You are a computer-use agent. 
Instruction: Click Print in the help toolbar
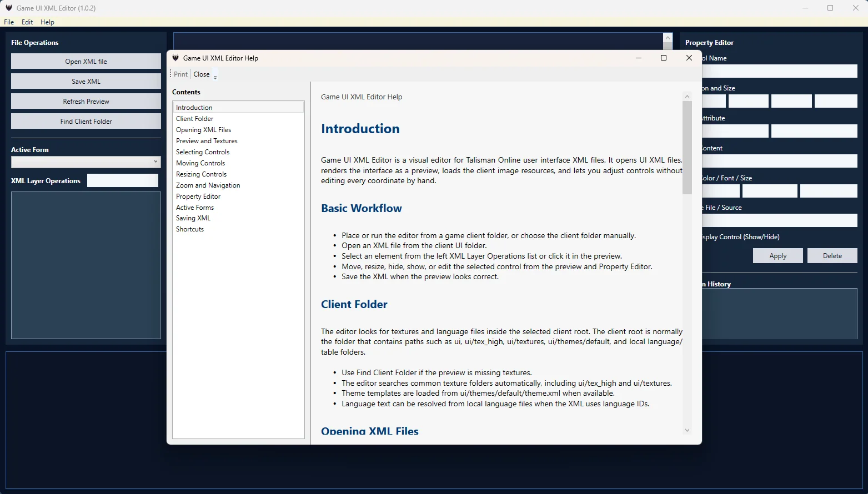click(180, 74)
